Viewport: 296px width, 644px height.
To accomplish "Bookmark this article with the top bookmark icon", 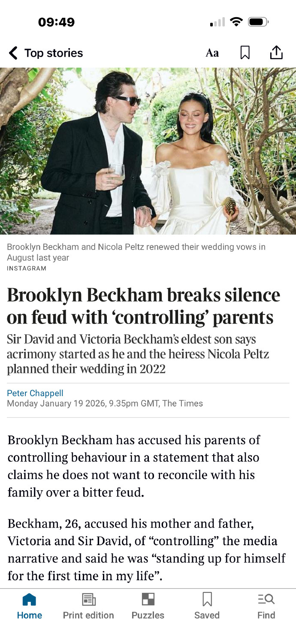I will click(245, 53).
